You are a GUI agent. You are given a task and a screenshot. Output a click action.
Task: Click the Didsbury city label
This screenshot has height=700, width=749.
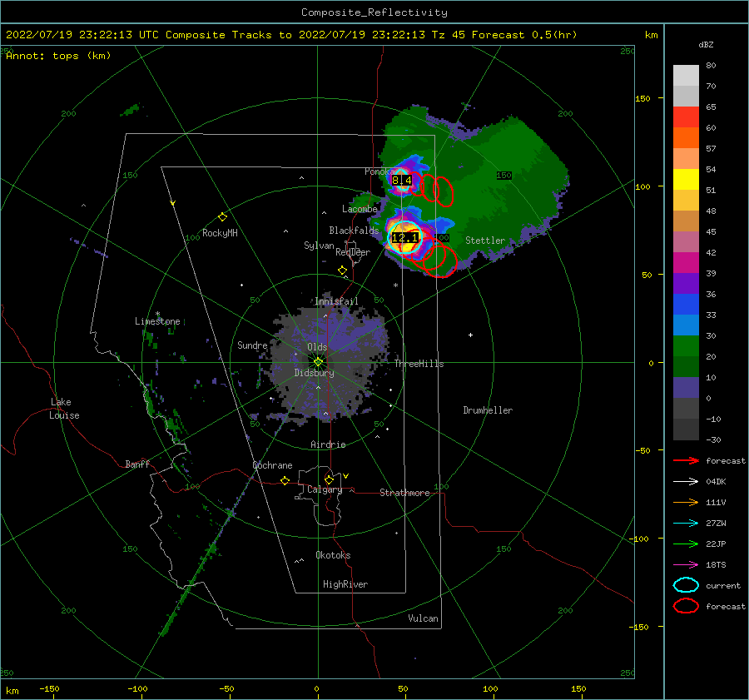coord(314,373)
